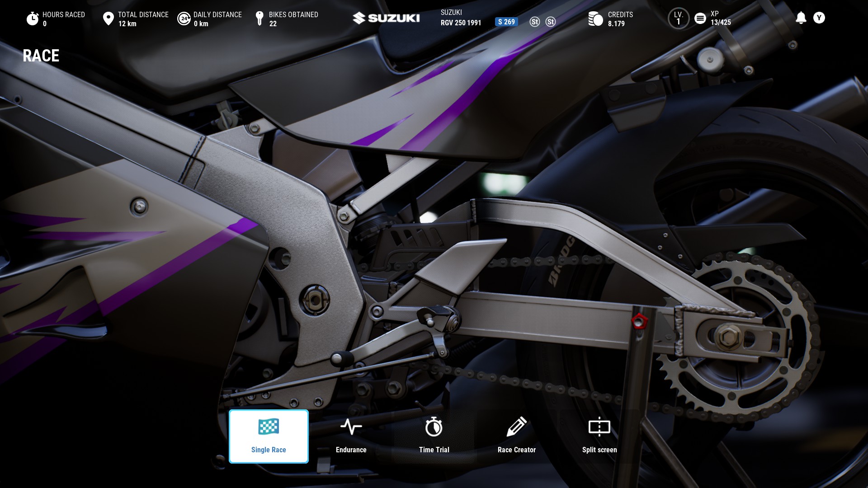Select the Split screen icon

(x=599, y=427)
